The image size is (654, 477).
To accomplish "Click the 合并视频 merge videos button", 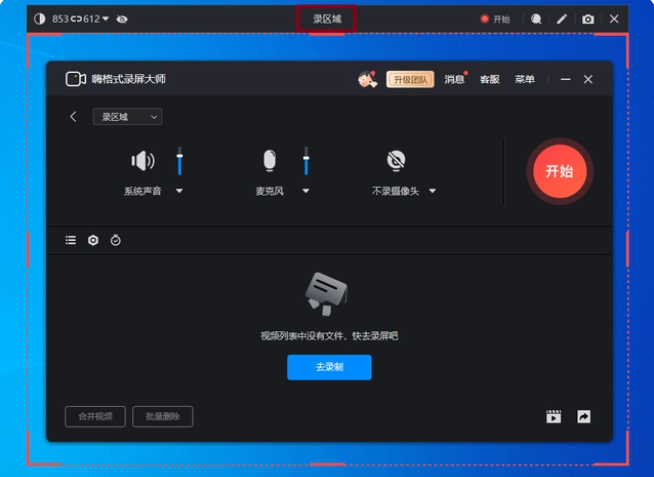I will [x=95, y=417].
